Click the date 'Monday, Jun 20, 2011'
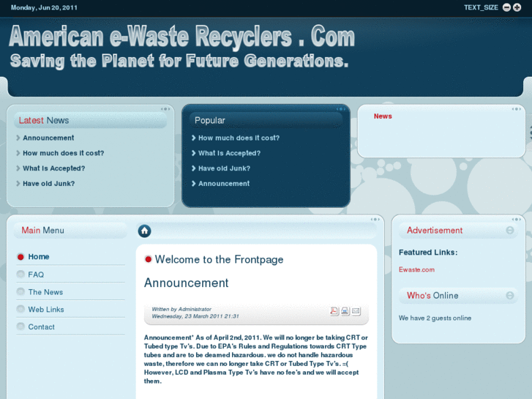 (44, 7)
